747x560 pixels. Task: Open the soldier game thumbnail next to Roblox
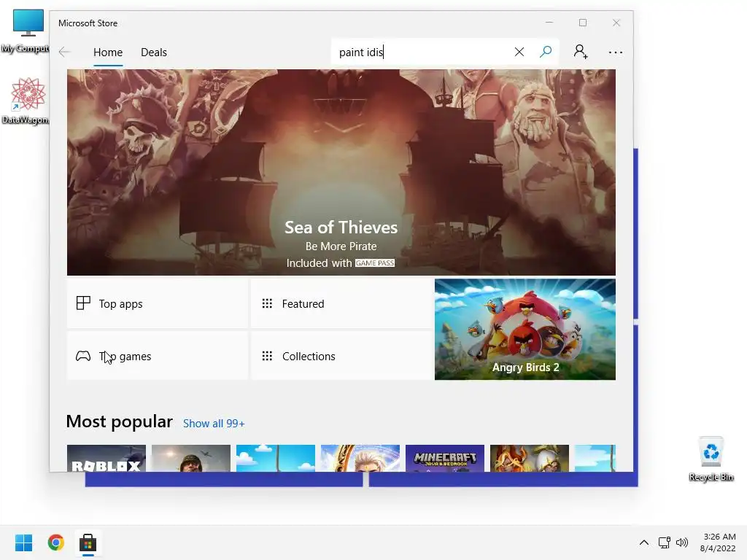(191, 458)
